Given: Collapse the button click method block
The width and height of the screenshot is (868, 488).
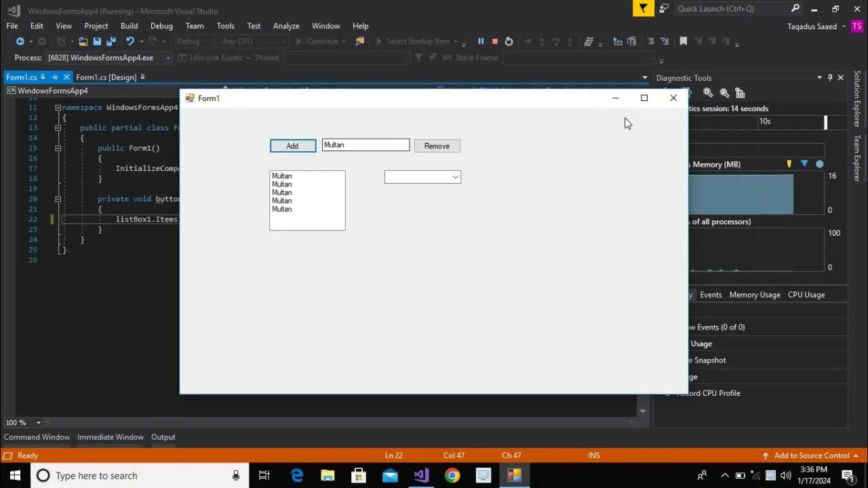Looking at the screenshot, I should click(x=58, y=199).
